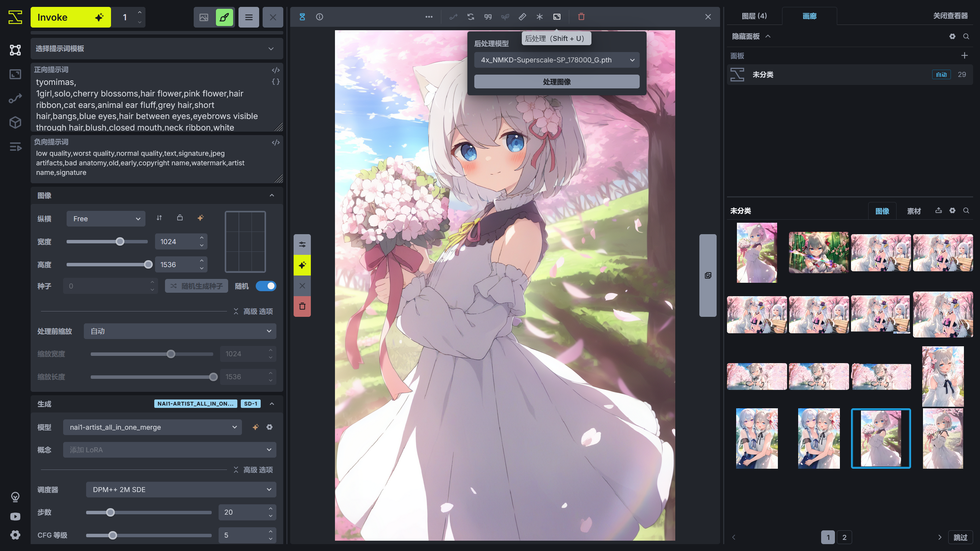The width and height of the screenshot is (980, 551).
Task: Open the Models panel icon in left sidebar
Action: 15,122
